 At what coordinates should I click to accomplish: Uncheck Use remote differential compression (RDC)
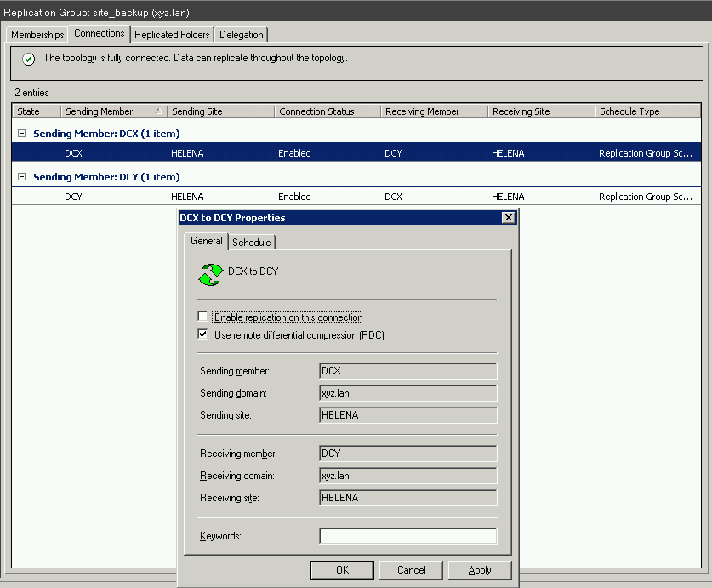point(202,335)
